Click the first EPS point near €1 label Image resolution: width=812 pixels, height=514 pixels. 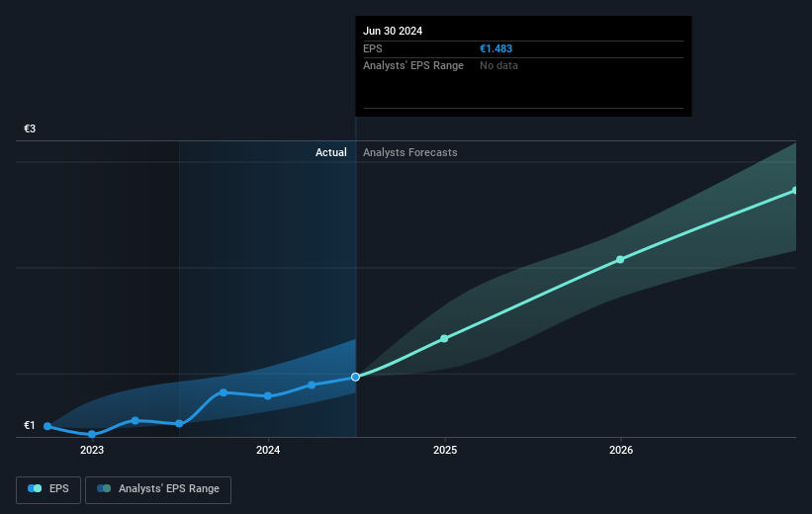tap(47, 426)
